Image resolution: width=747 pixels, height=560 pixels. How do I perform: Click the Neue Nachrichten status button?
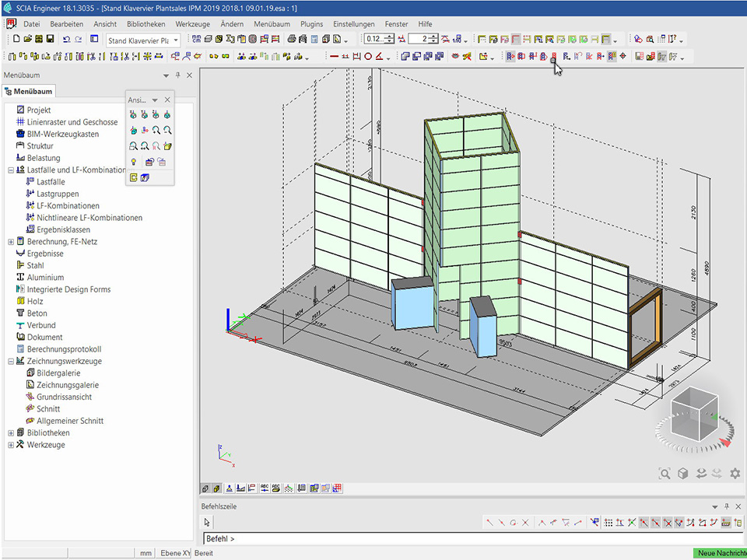(x=719, y=553)
